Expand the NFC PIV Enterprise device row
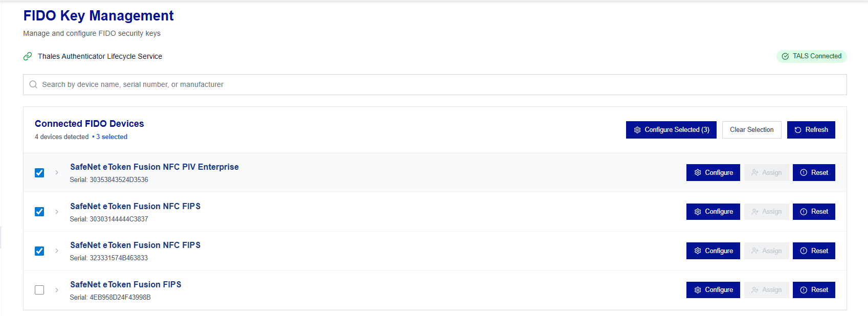Viewport: 868px width, 316px height. 57,173
